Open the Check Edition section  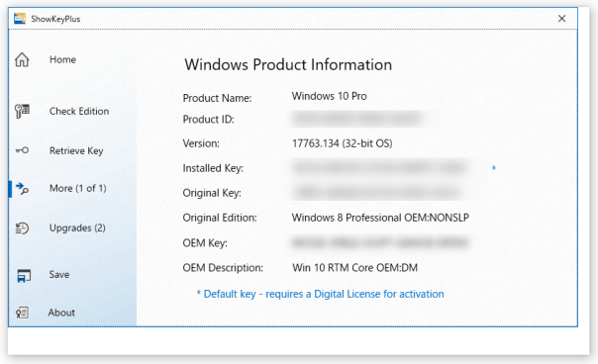coord(79,111)
